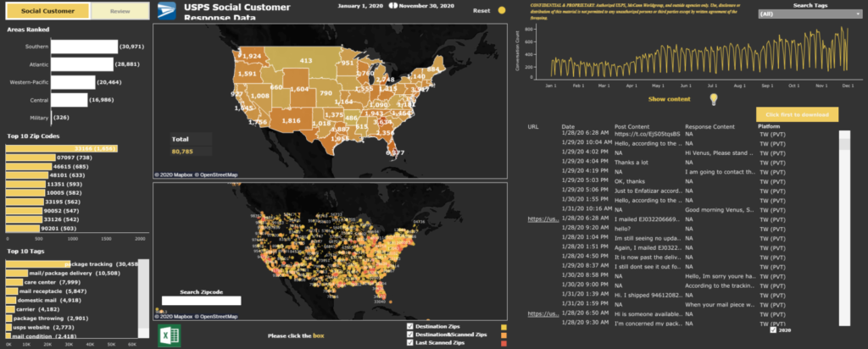Click the Excel export icon
Viewport: 868px width, 349px height.
pyautogui.click(x=169, y=335)
